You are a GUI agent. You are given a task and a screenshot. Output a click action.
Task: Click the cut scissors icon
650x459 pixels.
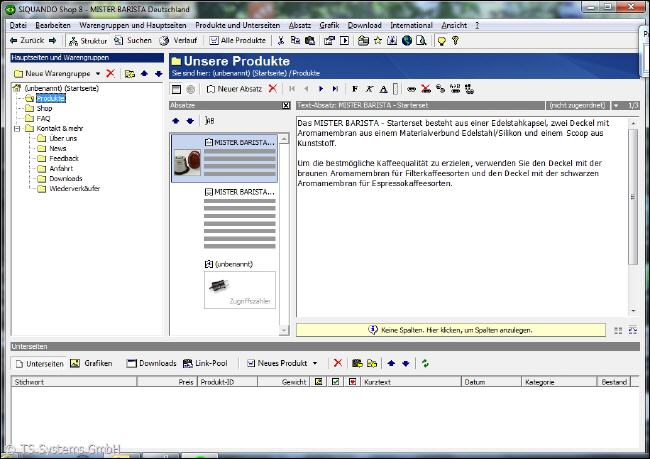(x=281, y=41)
